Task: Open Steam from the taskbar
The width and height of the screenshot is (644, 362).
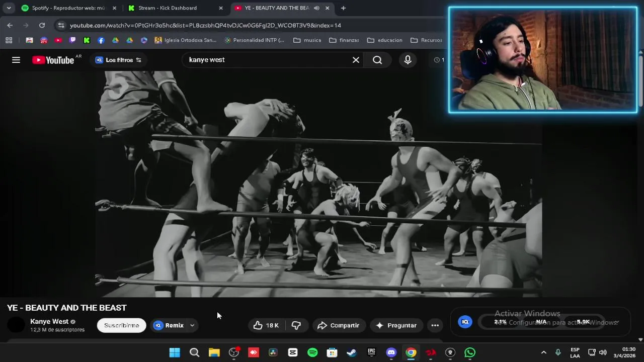Action: tap(352, 352)
